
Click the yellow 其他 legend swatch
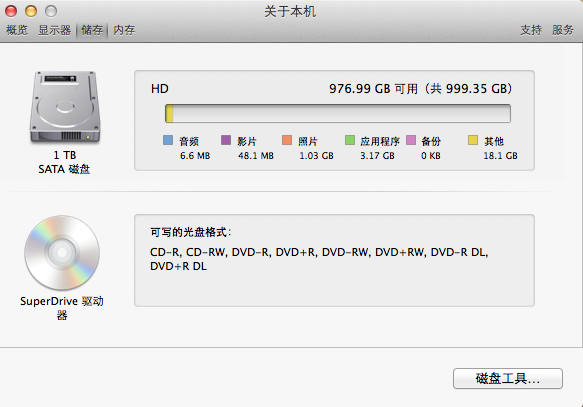pyautogui.click(x=473, y=140)
